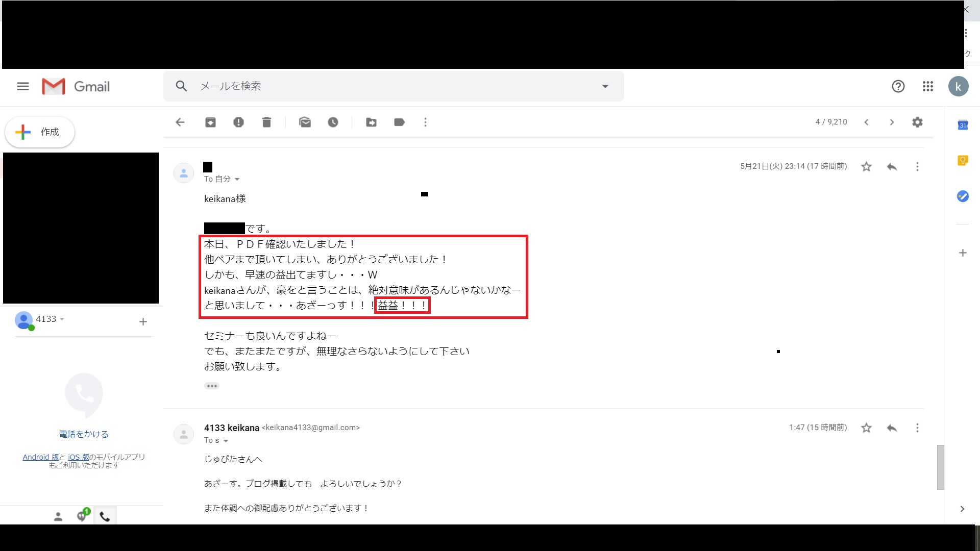Open the main menu hamburger icon

23,86
